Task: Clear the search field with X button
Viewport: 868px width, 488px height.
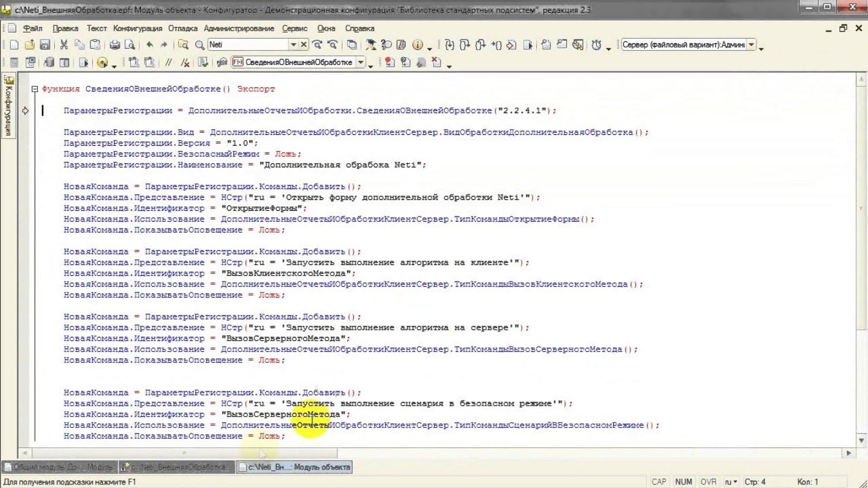Action: click(304, 45)
